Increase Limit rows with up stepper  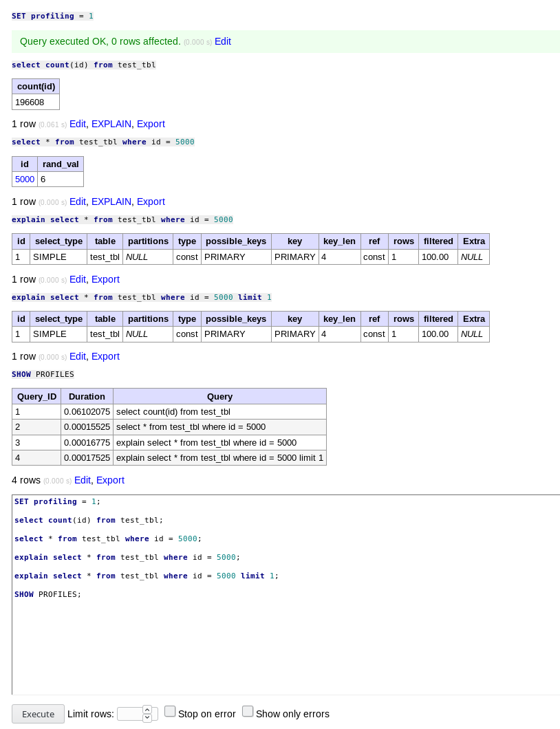point(147,710)
